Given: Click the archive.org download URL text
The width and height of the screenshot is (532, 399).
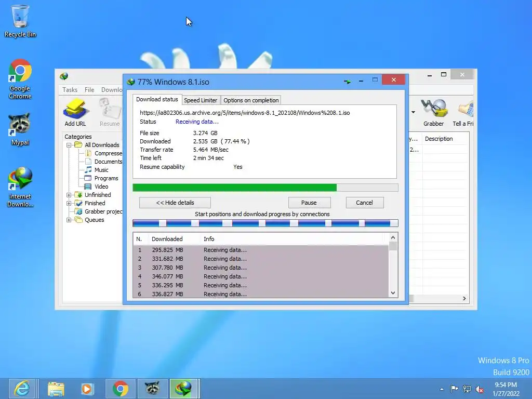Looking at the screenshot, I should (x=245, y=113).
